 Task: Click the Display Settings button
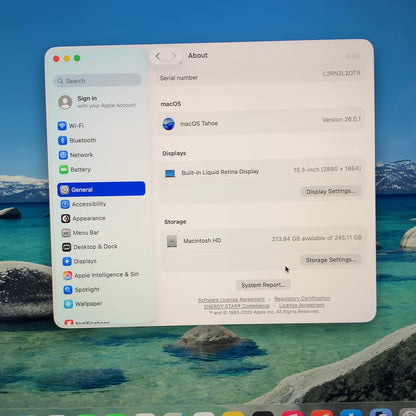point(331,191)
